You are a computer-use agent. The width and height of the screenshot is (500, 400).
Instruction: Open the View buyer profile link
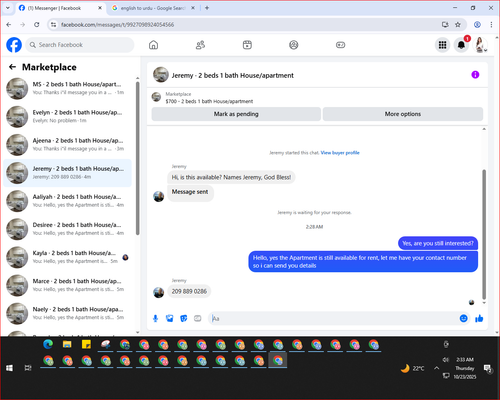(340, 153)
